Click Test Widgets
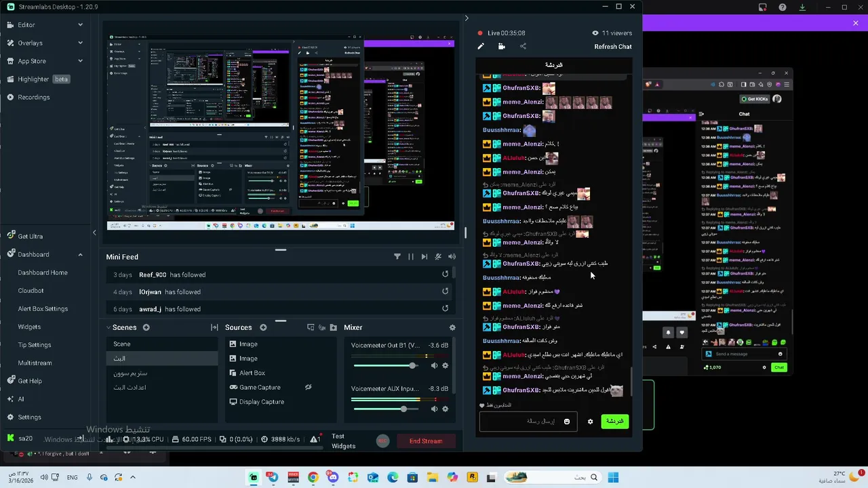The image size is (868, 488). [343, 441]
